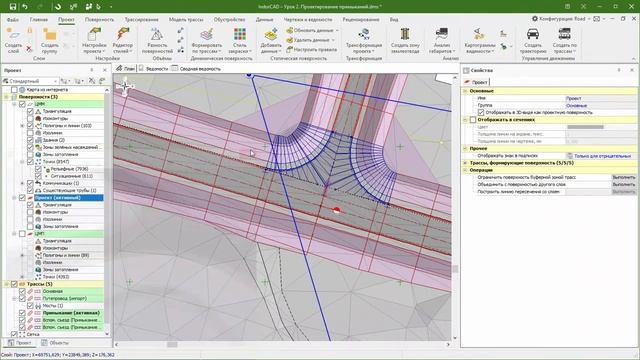This screenshot has width=640, height=360.
Task: Select Примыкание (активная) trace row
Action: 71,313
